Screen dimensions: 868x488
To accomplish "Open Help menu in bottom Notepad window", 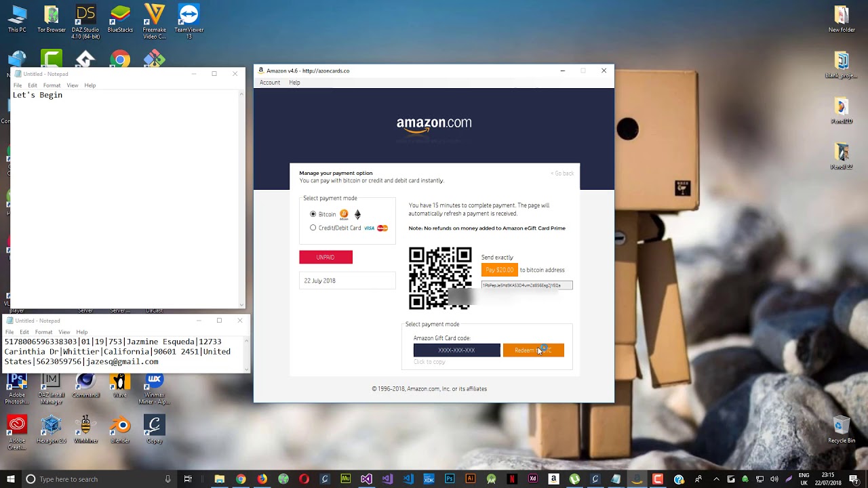I will click(82, 332).
